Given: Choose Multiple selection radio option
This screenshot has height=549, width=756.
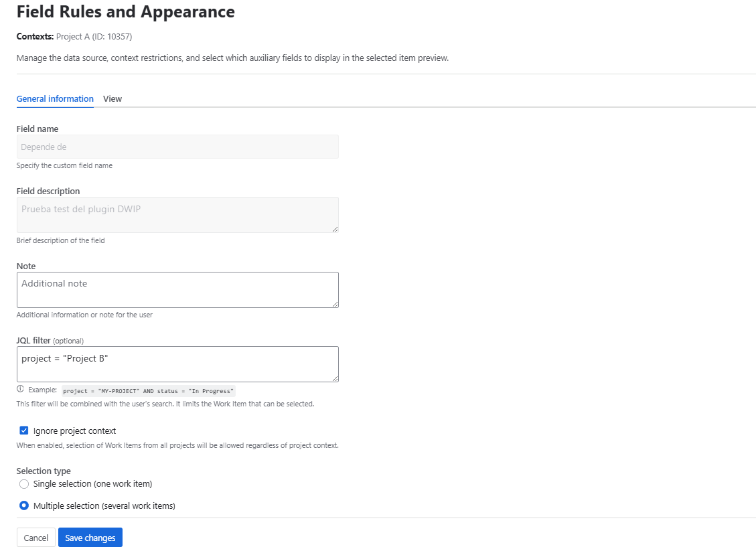Looking at the screenshot, I should (x=24, y=506).
